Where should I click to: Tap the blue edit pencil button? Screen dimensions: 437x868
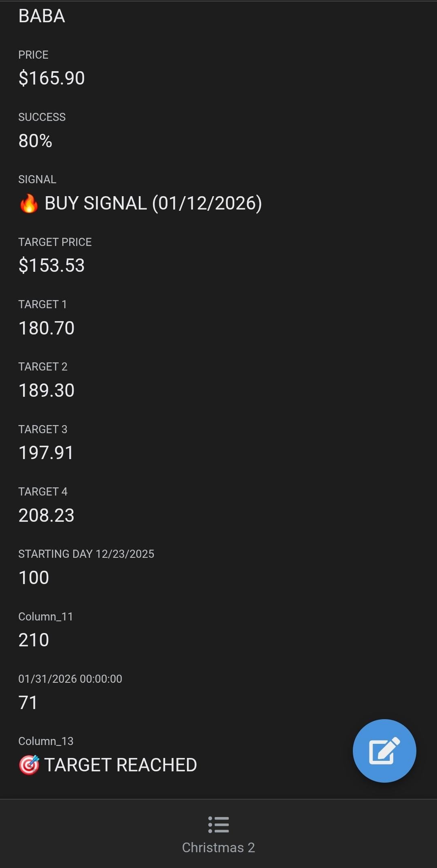pos(384,751)
